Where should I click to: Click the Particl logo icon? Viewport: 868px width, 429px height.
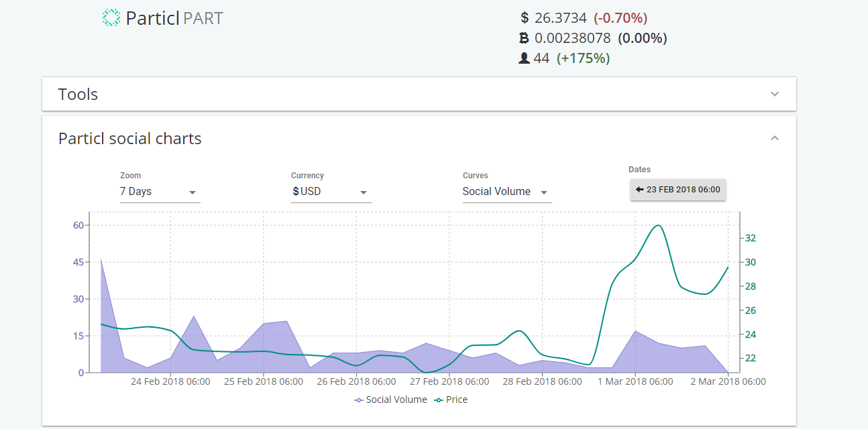coord(111,18)
